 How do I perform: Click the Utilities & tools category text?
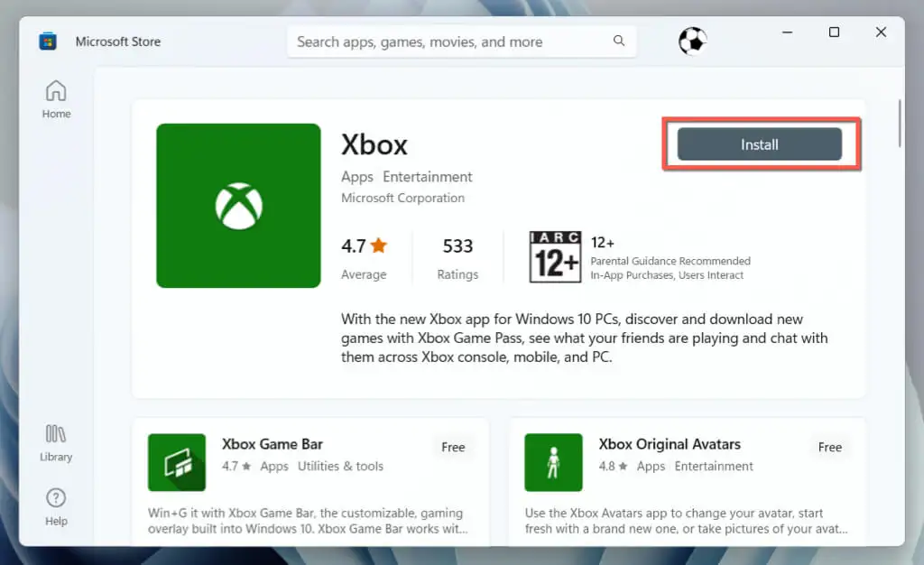point(340,466)
